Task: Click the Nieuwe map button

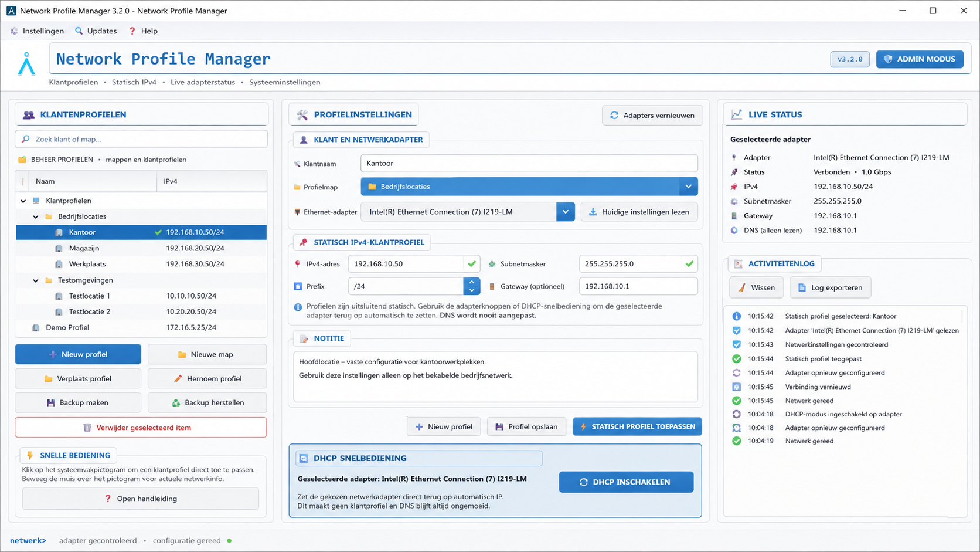Action: [207, 354]
